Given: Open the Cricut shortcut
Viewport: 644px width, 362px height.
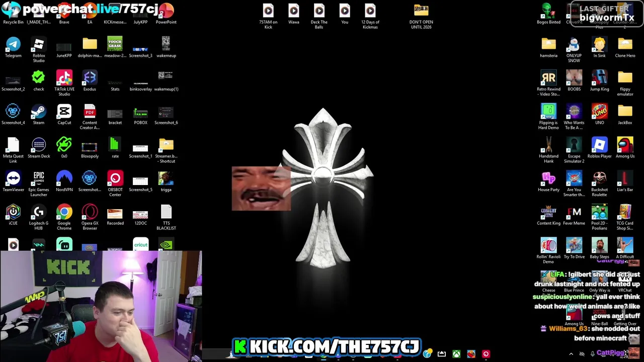Looking at the screenshot, I should coord(140,245).
